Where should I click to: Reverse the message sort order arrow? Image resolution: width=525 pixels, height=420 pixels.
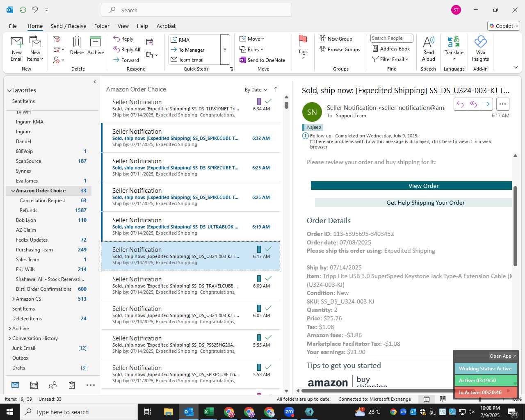(276, 89)
